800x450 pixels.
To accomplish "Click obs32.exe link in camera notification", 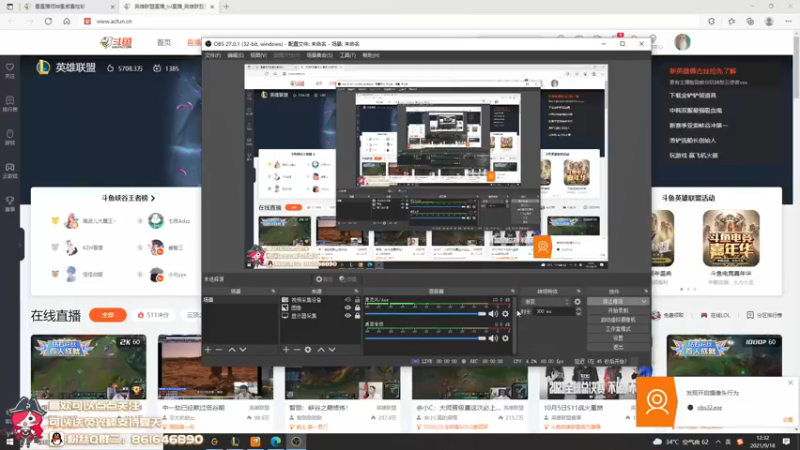I will 709,408.
